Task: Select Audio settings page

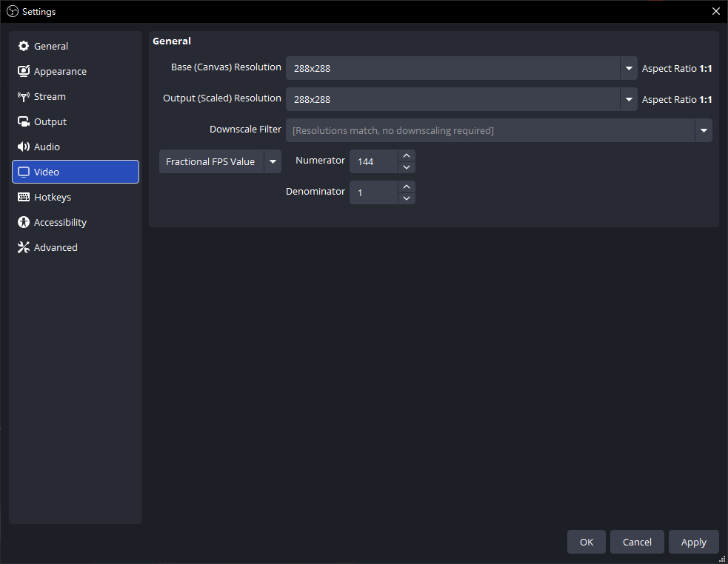Action: click(x=76, y=147)
